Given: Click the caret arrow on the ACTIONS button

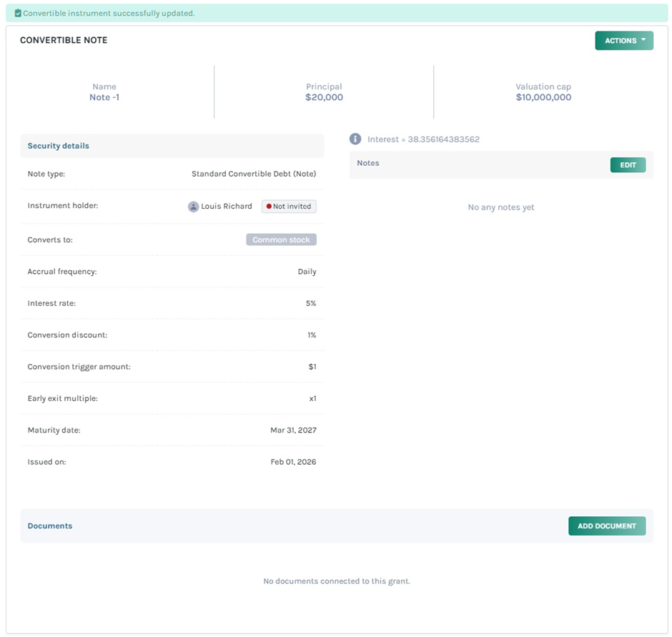Looking at the screenshot, I should pyautogui.click(x=643, y=40).
